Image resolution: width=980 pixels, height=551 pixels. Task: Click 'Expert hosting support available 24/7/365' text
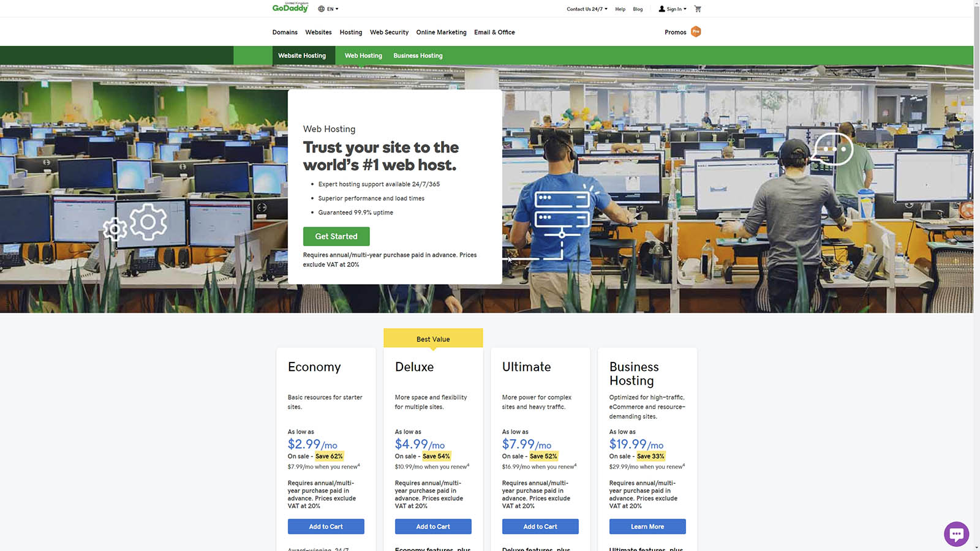click(x=379, y=184)
